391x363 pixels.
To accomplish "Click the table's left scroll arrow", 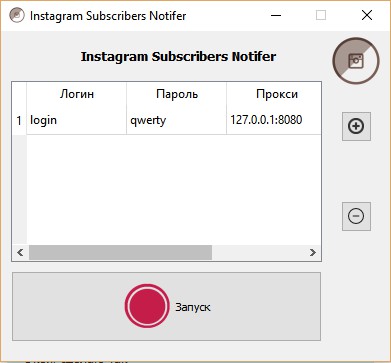I will [x=20, y=253].
